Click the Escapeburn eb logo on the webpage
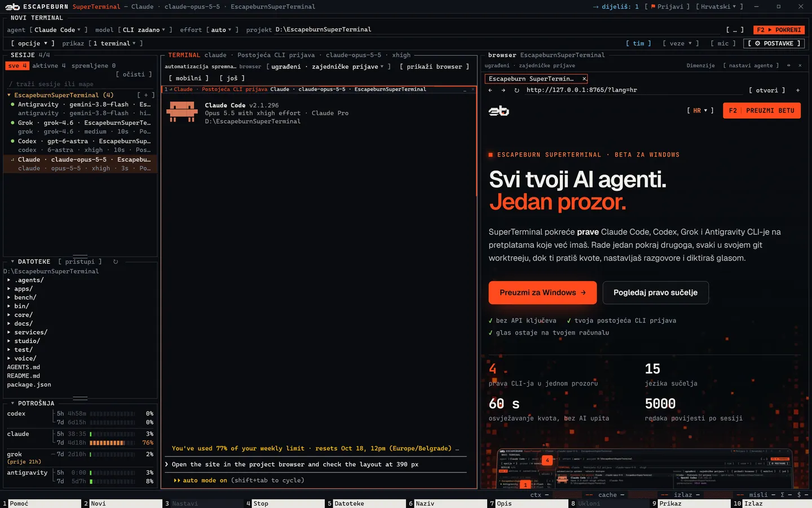812x508 pixels. pyautogui.click(x=498, y=111)
